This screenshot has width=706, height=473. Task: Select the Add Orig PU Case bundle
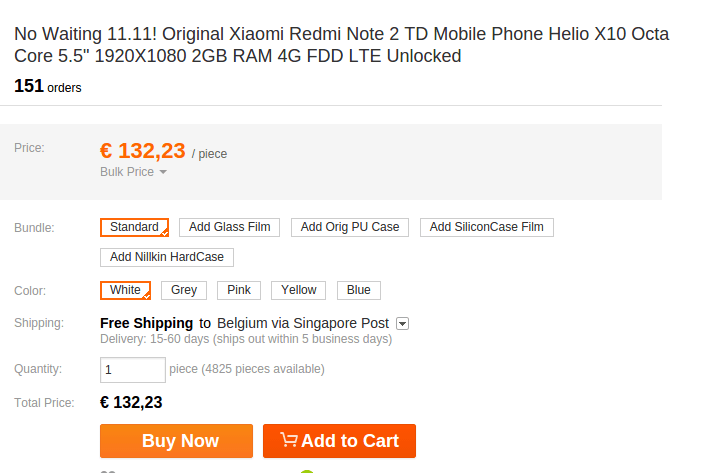[350, 227]
